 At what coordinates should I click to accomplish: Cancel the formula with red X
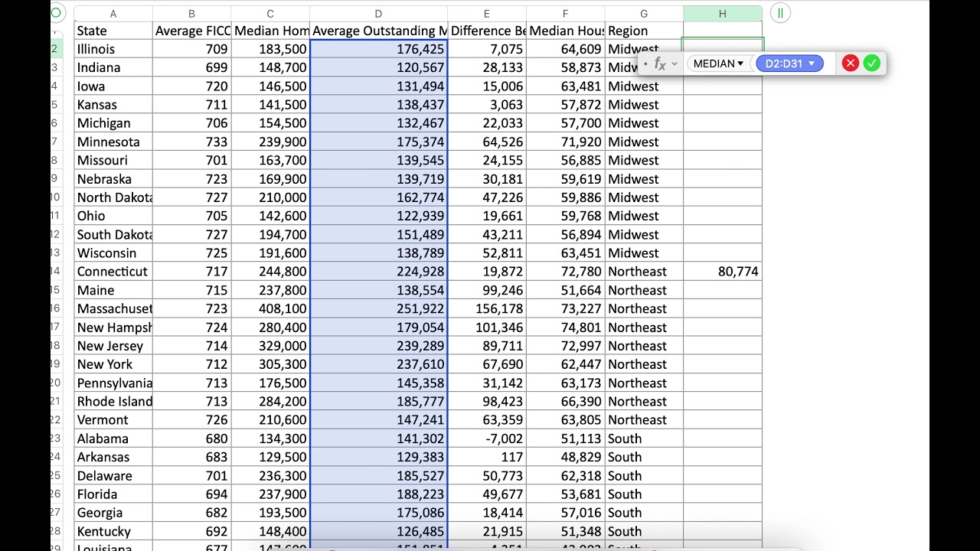850,64
